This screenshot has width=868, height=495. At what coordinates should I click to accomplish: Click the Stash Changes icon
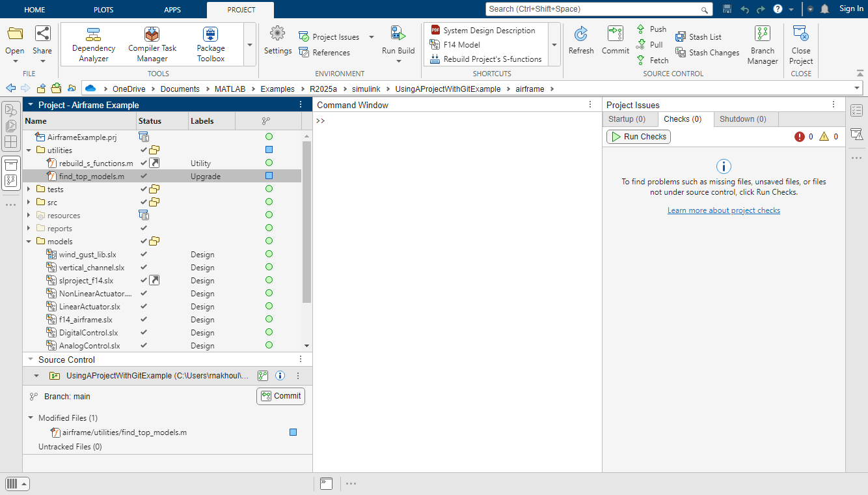tap(679, 52)
